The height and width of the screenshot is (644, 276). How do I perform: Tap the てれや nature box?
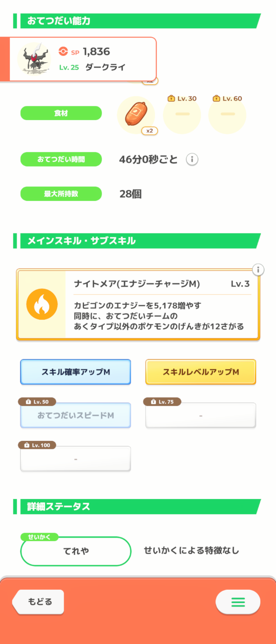click(x=76, y=551)
